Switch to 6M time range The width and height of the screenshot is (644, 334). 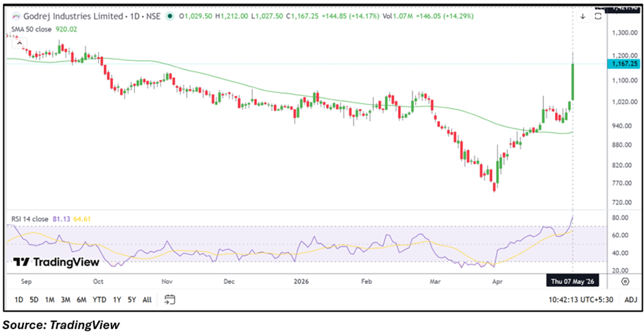pyautogui.click(x=81, y=300)
